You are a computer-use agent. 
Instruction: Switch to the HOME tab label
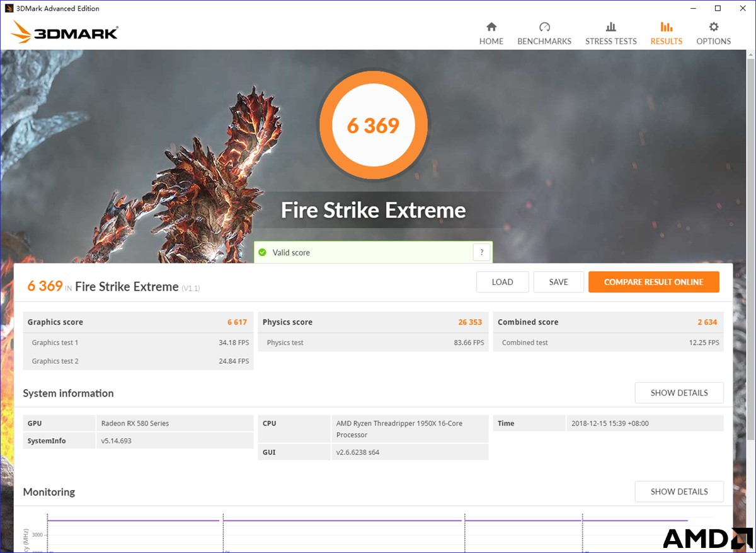point(491,41)
